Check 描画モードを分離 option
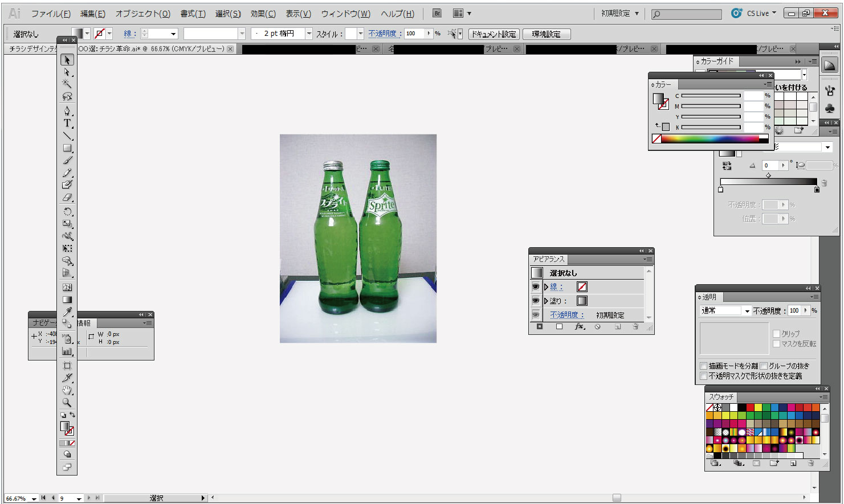 [x=703, y=366]
